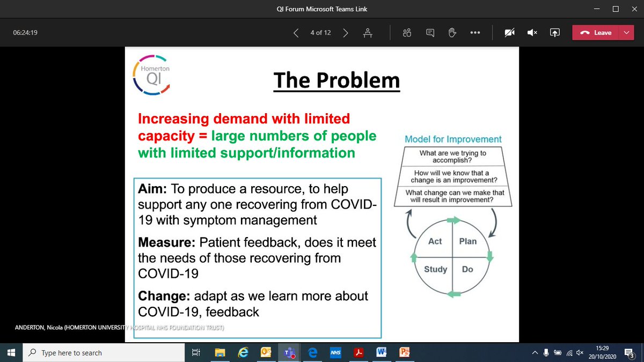644x362 pixels.
Task: Select the presenter mode icon next to slide navigation
Action: 368,32
